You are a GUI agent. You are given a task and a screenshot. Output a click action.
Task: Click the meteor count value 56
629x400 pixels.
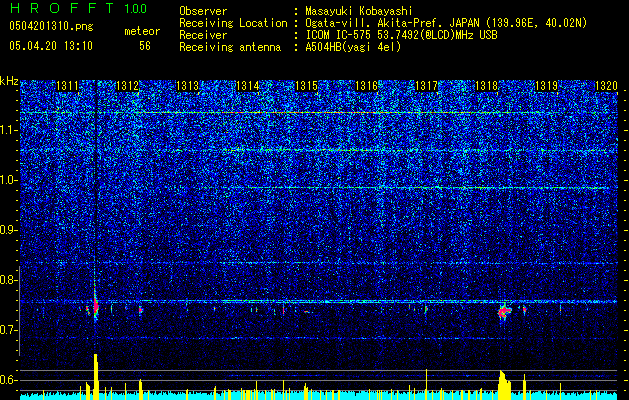[145, 46]
